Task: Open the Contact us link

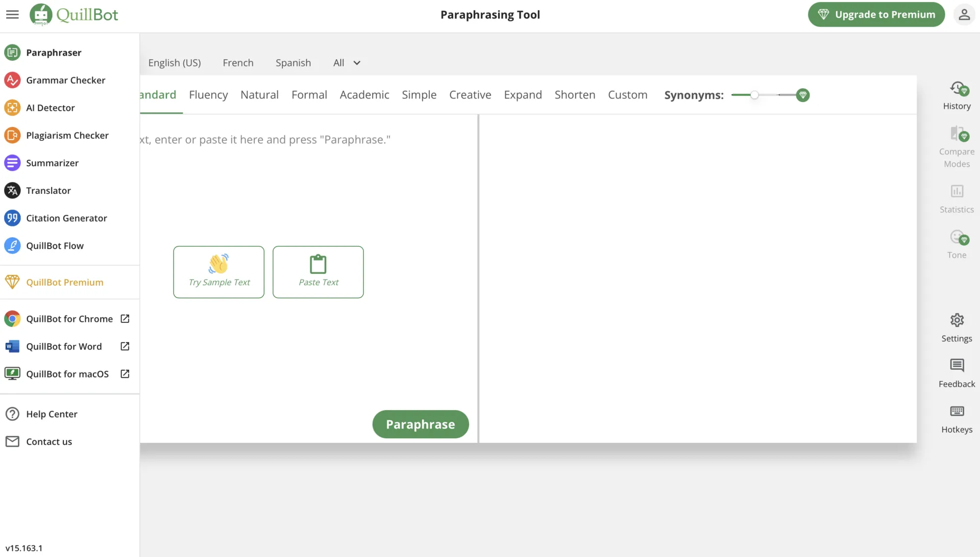Action: (49, 441)
